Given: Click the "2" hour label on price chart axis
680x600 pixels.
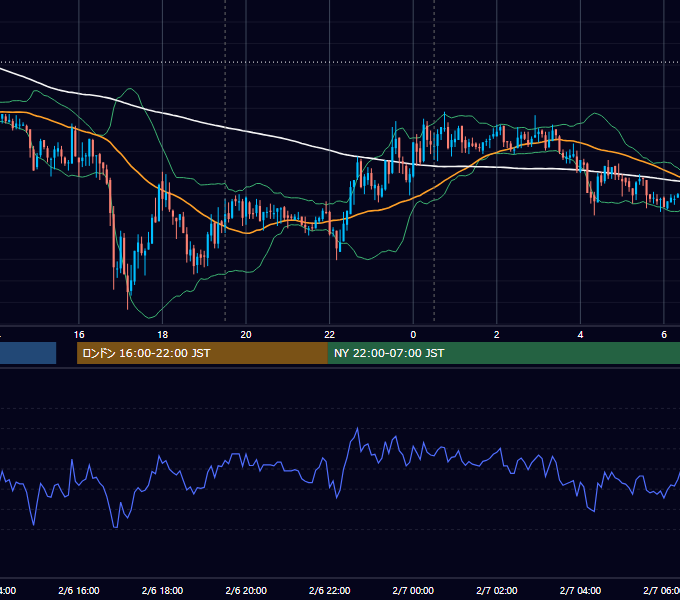Looking at the screenshot, I should pyautogui.click(x=497, y=335).
